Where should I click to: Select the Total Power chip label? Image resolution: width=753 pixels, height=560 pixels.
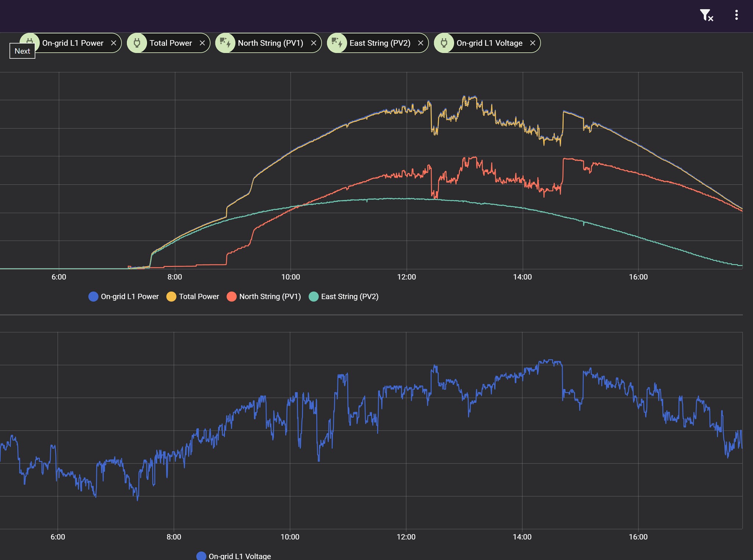(x=171, y=43)
